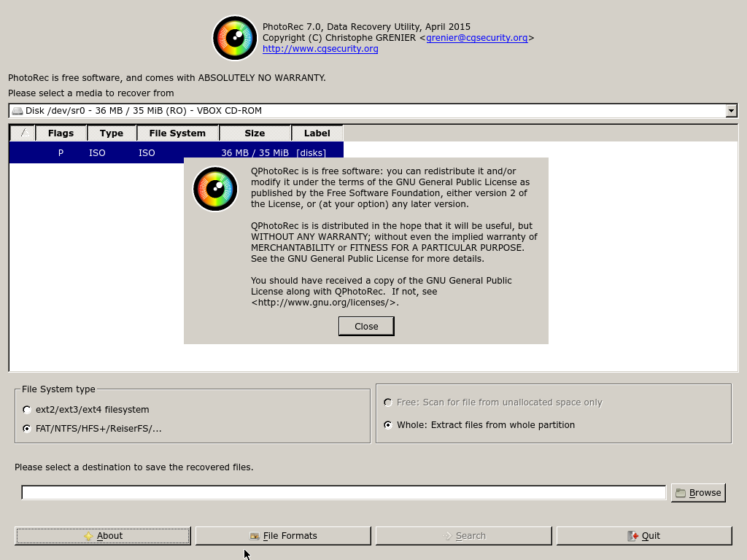This screenshot has height=560, width=747.
Task: Sort by the File System column header
Action: 177,133
